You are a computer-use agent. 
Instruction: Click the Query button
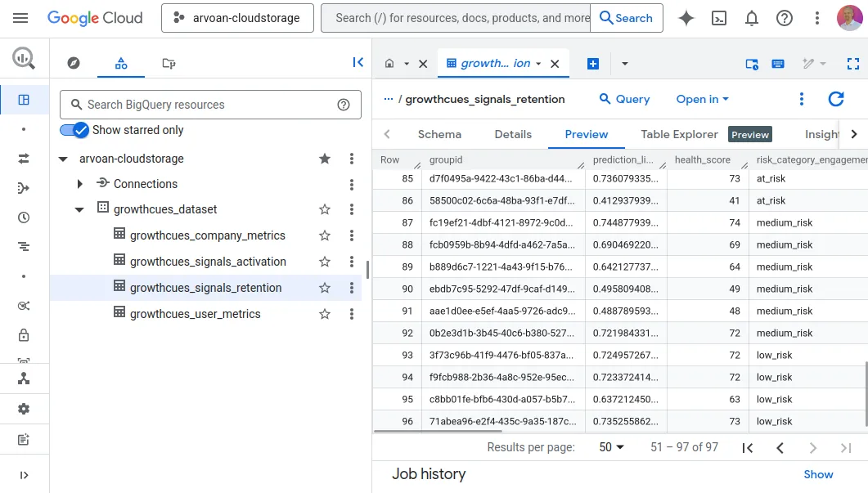624,99
